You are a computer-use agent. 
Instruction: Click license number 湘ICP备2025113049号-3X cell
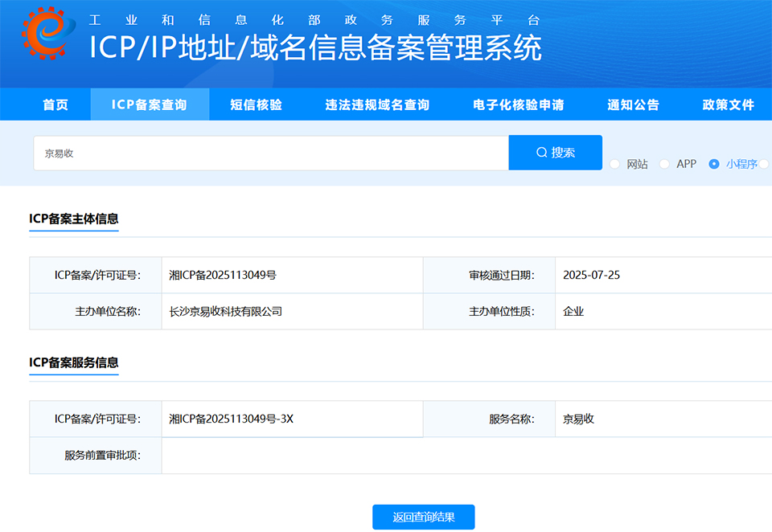point(293,419)
